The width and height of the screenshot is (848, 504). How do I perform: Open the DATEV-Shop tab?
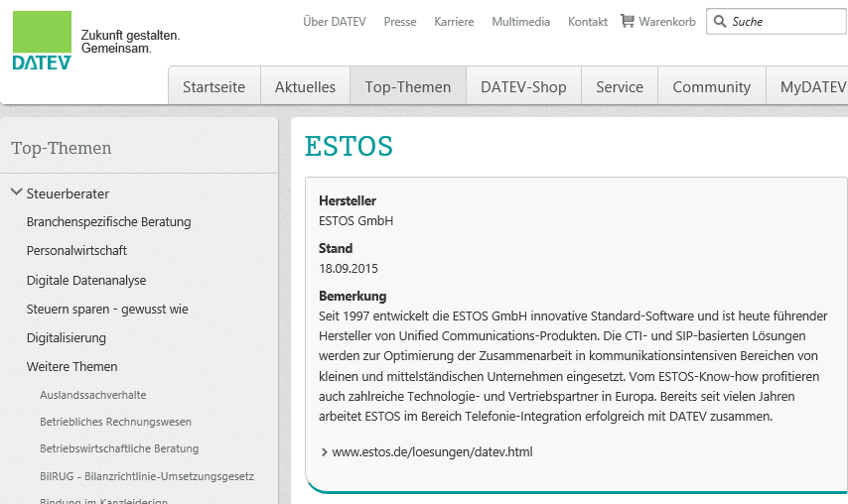pos(523,86)
